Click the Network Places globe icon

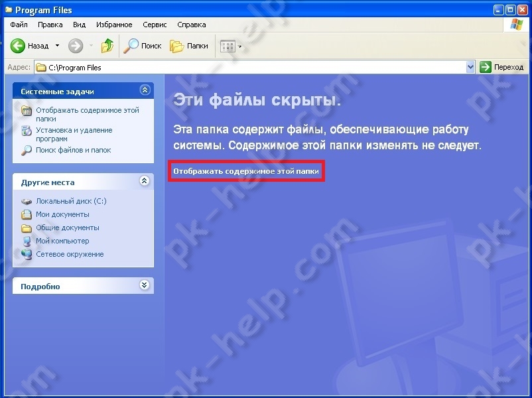tap(27, 255)
